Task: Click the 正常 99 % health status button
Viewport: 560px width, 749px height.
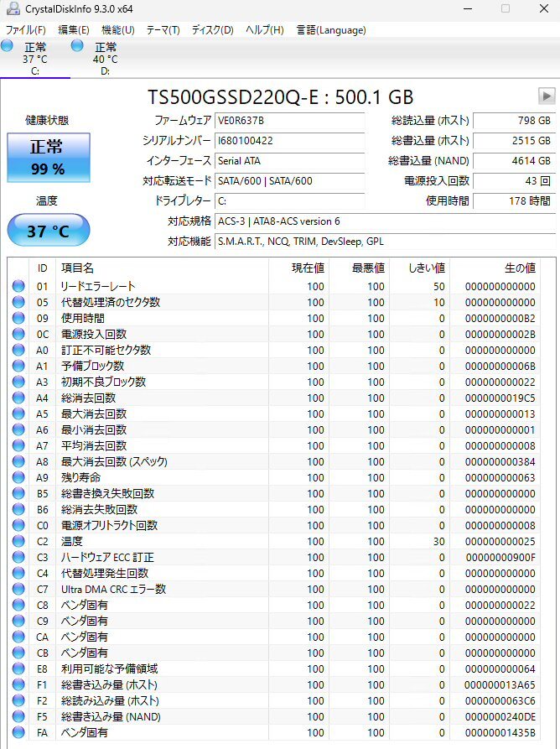Action: tap(49, 158)
